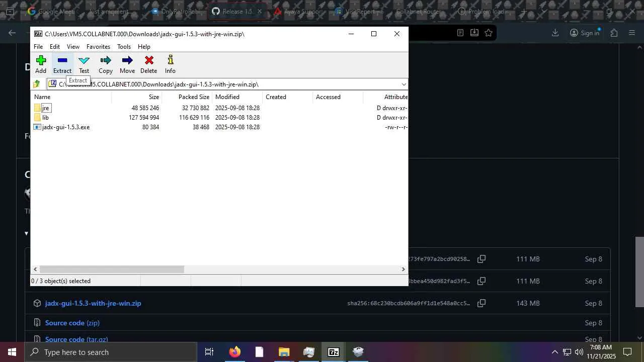Open the Firefox application menu
The height and width of the screenshot is (362, 644).
pos(632,33)
